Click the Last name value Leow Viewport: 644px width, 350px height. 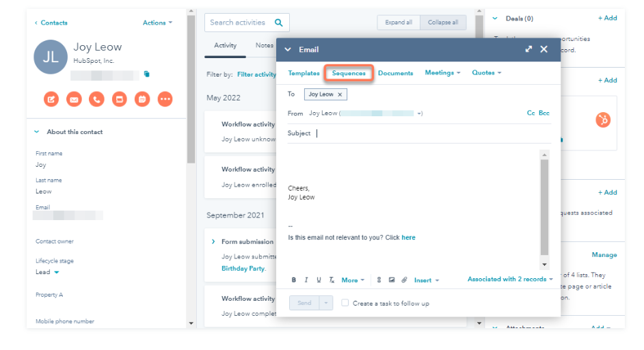pos(44,191)
